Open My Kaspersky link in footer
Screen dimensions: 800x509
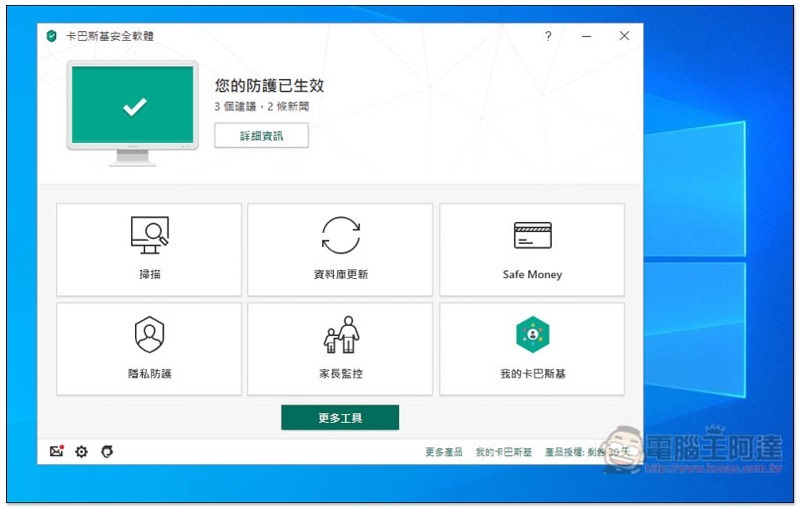click(504, 452)
